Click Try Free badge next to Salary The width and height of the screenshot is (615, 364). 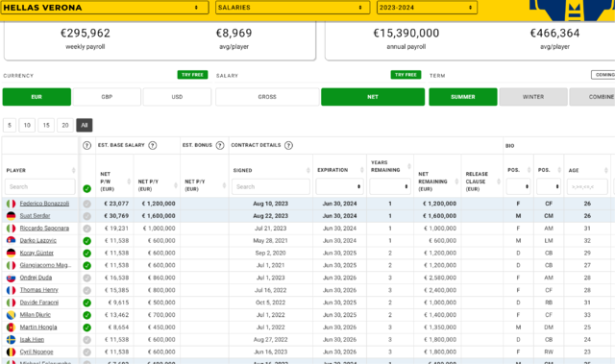(406, 75)
